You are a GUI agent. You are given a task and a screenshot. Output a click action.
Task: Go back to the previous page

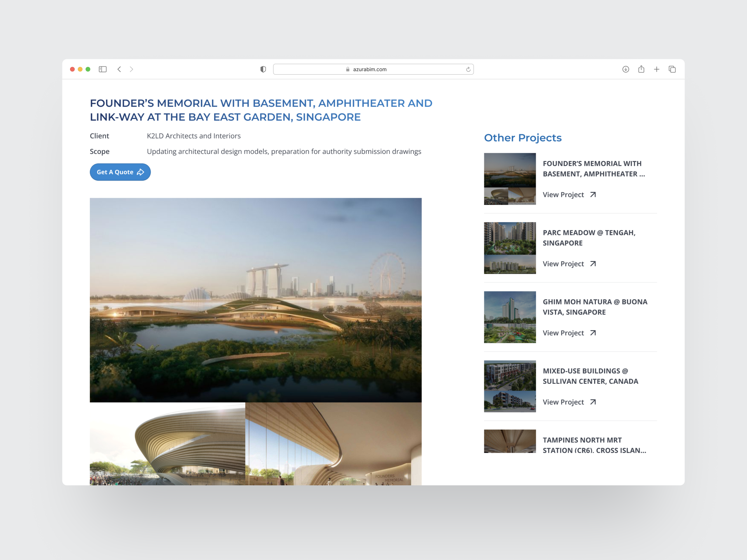(119, 69)
